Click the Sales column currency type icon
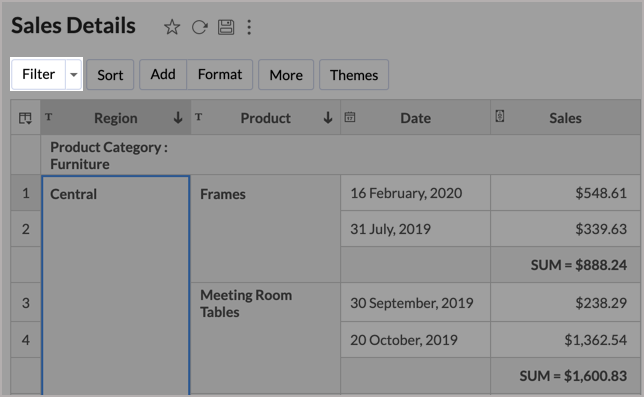This screenshot has height=397, width=644. click(499, 116)
